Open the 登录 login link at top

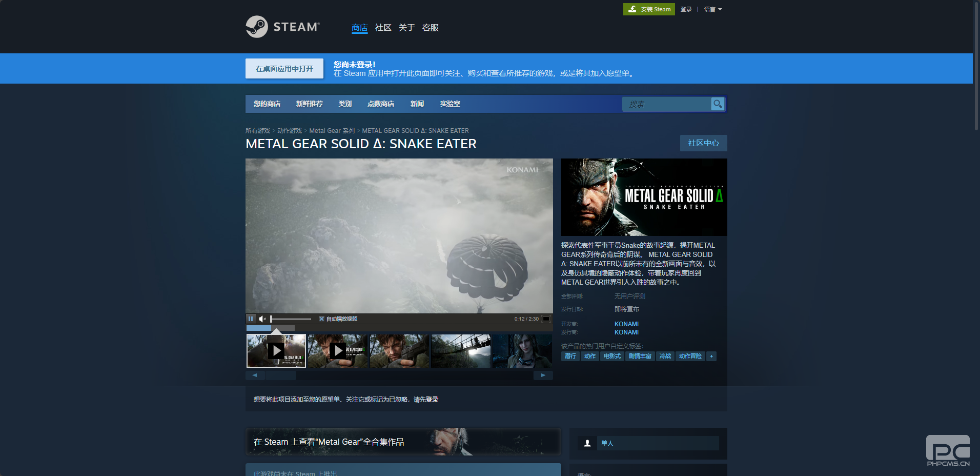(x=686, y=9)
